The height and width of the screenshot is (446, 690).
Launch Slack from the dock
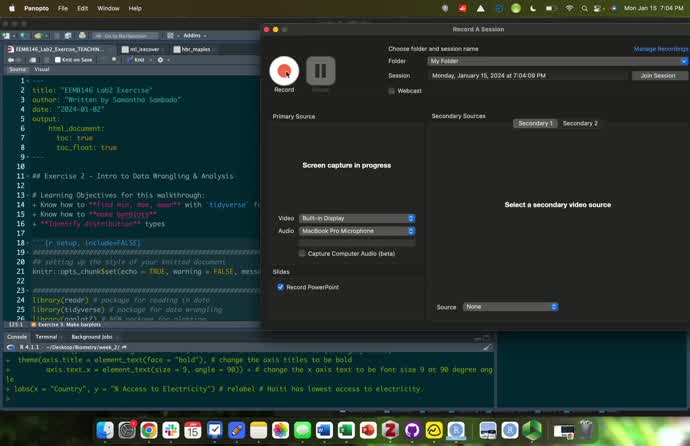pyautogui.click(x=170, y=429)
